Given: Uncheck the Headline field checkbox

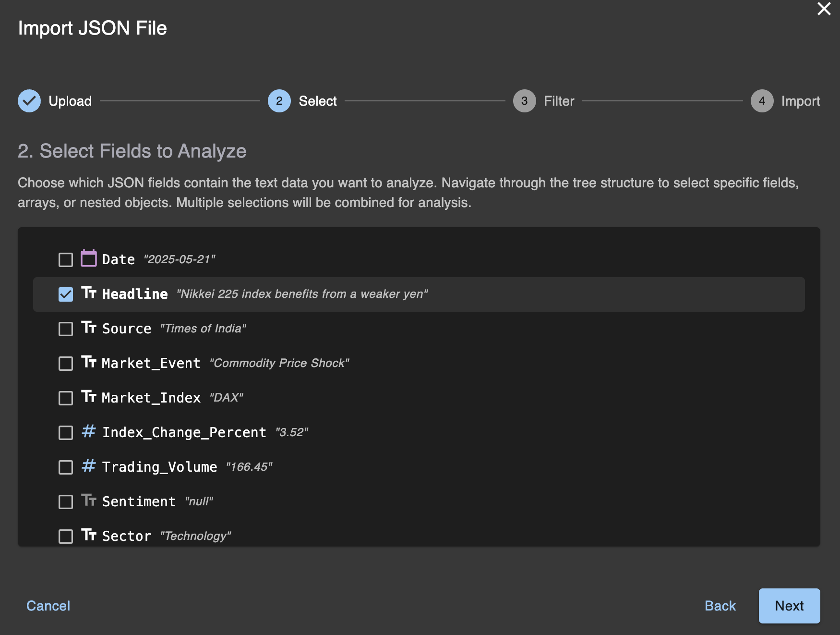Looking at the screenshot, I should coord(65,294).
